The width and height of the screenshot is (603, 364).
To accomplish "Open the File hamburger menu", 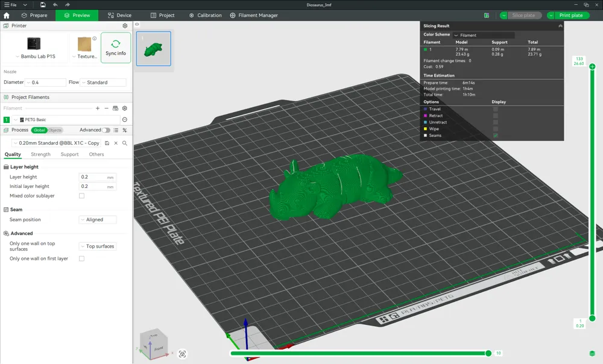I will (10, 5).
